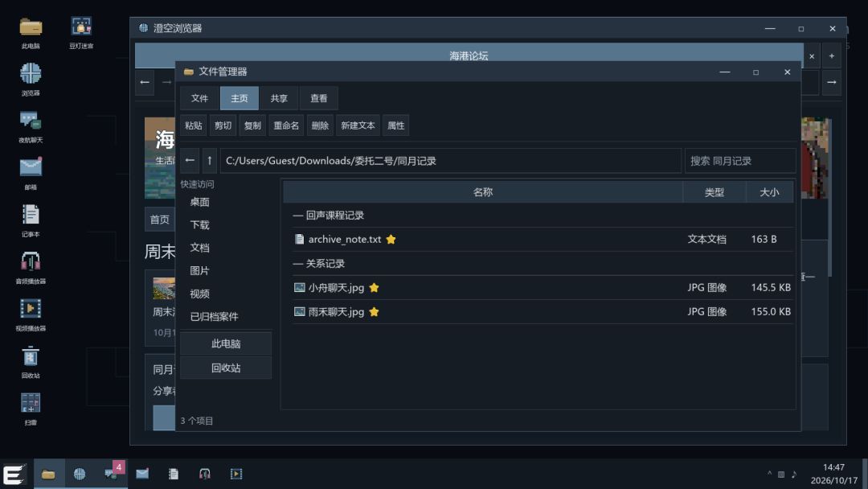Click the file icon of archive_note.txt

tap(300, 239)
